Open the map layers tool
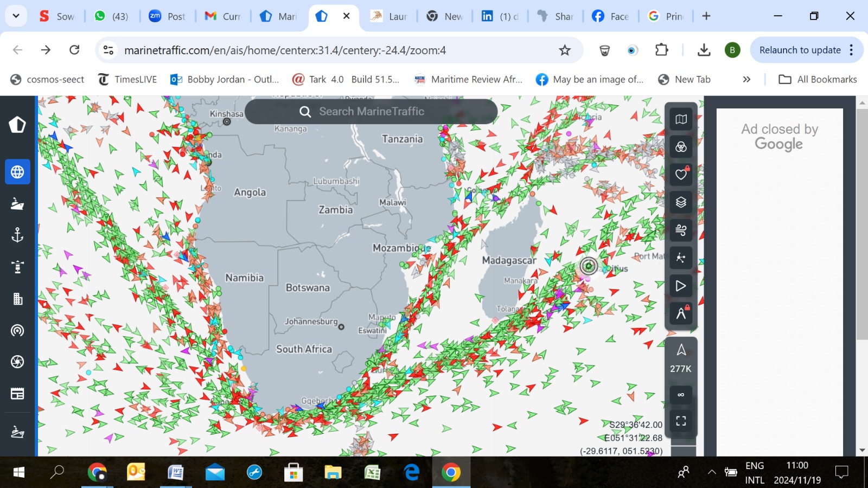Viewport: 868px width, 488px height. [x=681, y=119]
